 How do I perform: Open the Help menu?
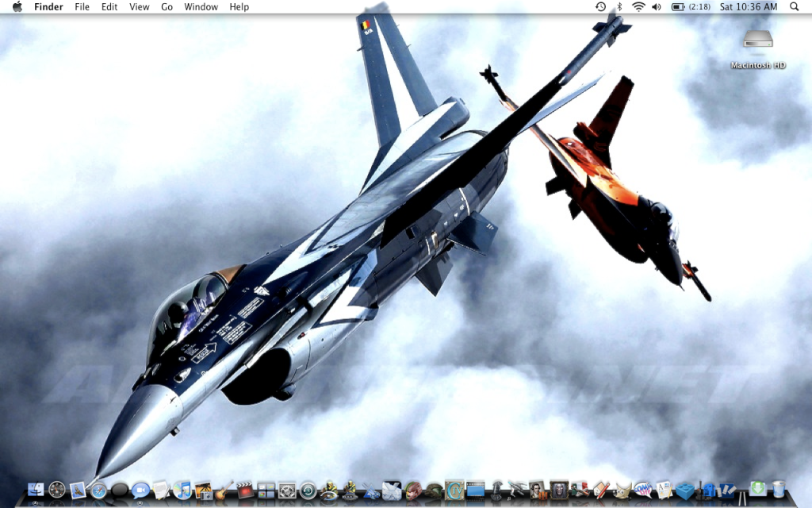[x=239, y=6]
